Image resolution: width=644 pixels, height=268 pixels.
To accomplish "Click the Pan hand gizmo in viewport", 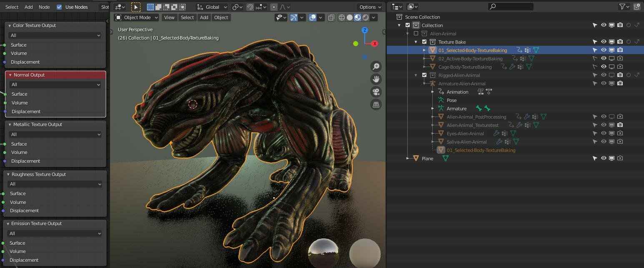I will tap(376, 79).
